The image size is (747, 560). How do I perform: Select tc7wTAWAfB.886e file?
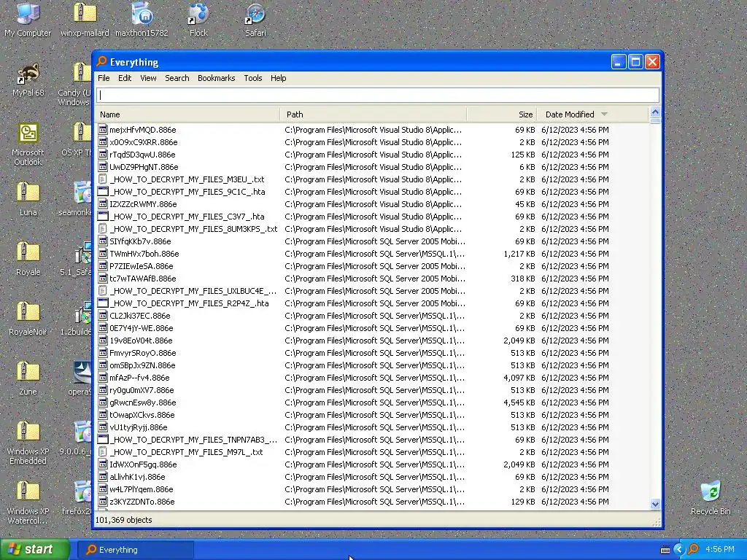coord(143,278)
